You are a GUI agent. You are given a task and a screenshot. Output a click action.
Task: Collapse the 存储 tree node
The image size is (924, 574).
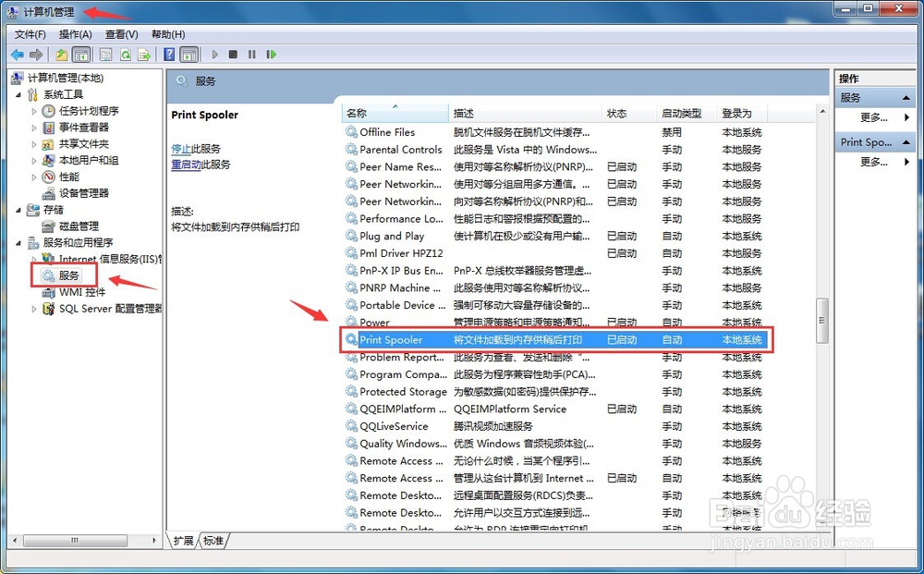tap(18, 210)
